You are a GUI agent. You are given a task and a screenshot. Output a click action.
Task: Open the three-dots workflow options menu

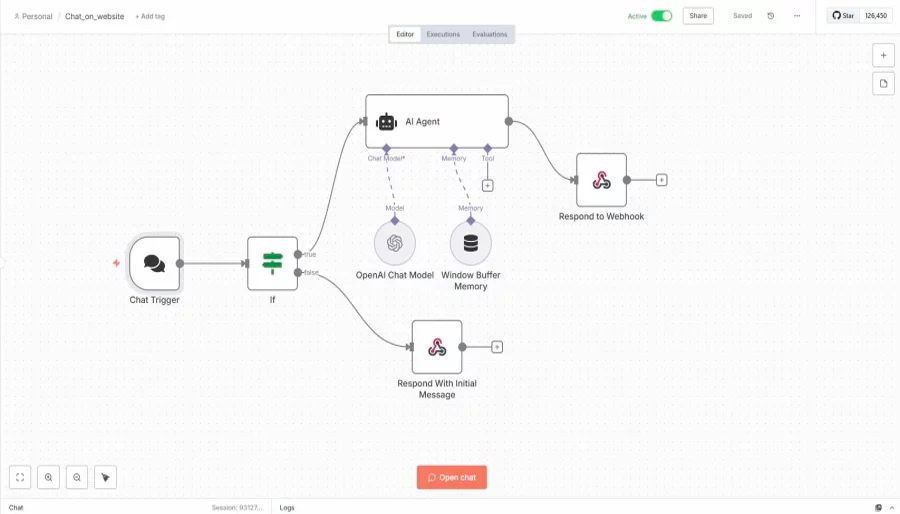click(797, 16)
